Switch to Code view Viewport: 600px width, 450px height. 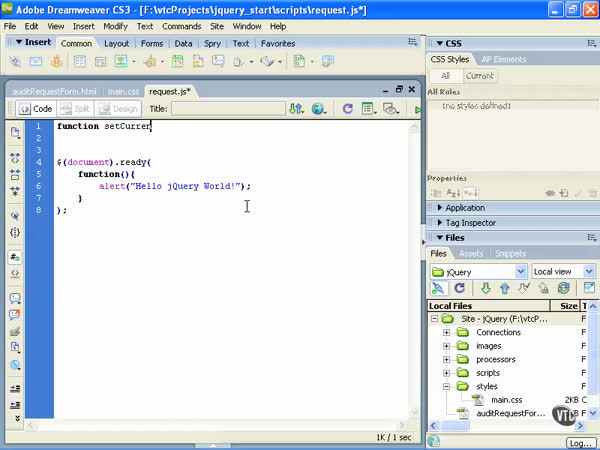tap(36, 109)
